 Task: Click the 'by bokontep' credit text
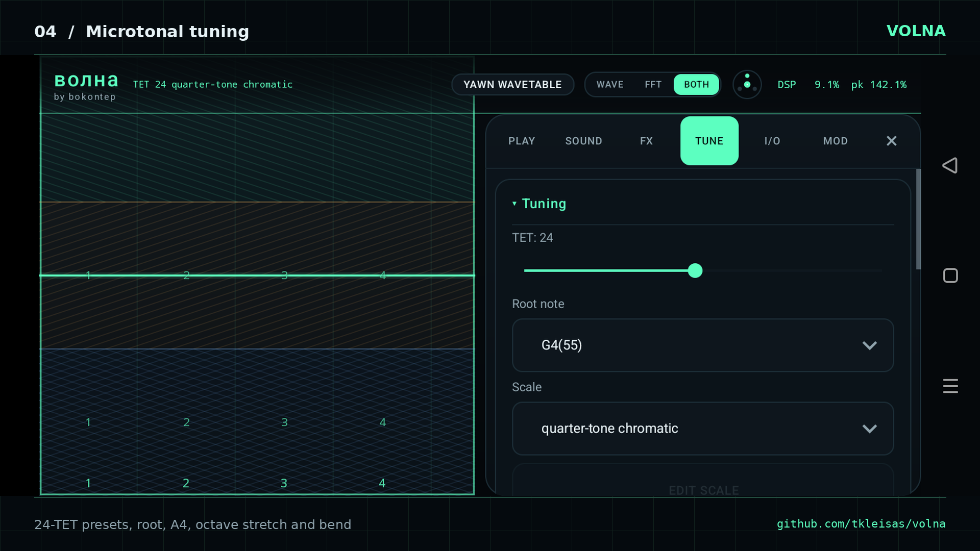click(85, 97)
